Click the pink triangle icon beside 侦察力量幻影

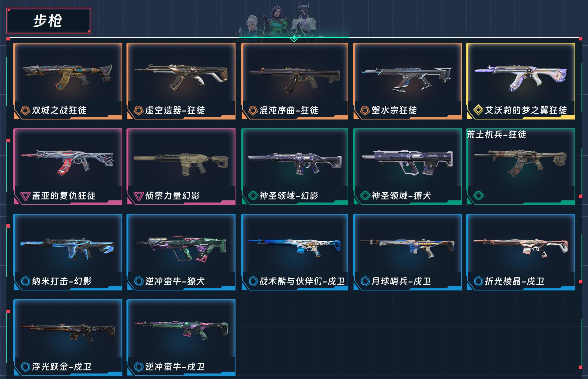[138, 196]
